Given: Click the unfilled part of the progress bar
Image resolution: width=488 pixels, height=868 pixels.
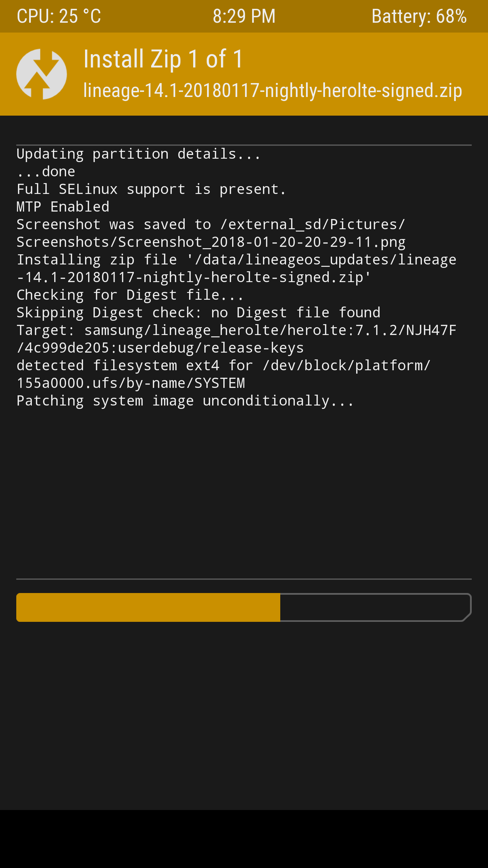Looking at the screenshot, I should tap(375, 607).
